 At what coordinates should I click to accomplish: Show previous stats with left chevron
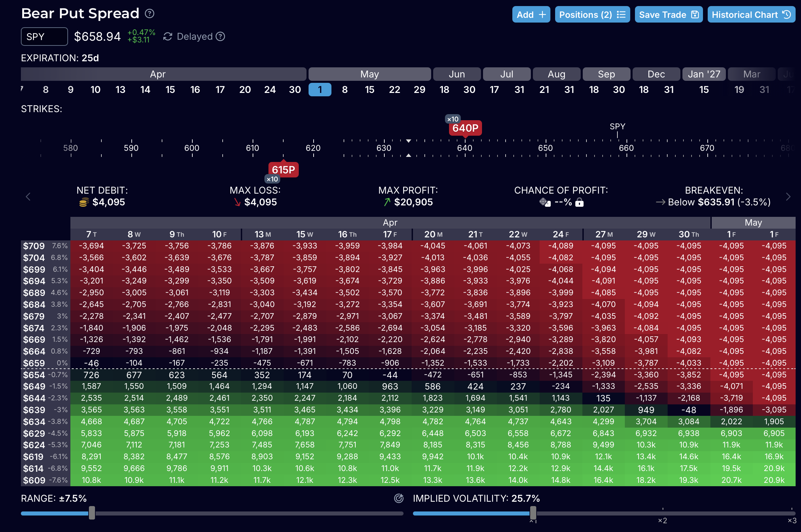point(28,196)
